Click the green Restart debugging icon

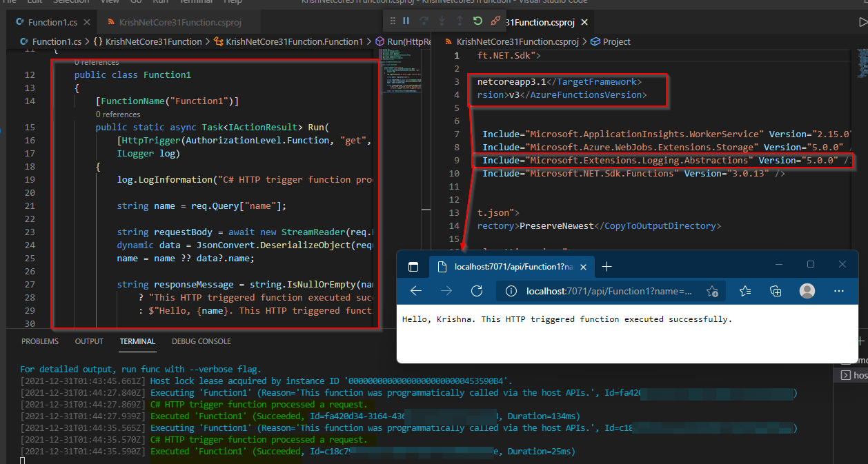click(477, 21)
